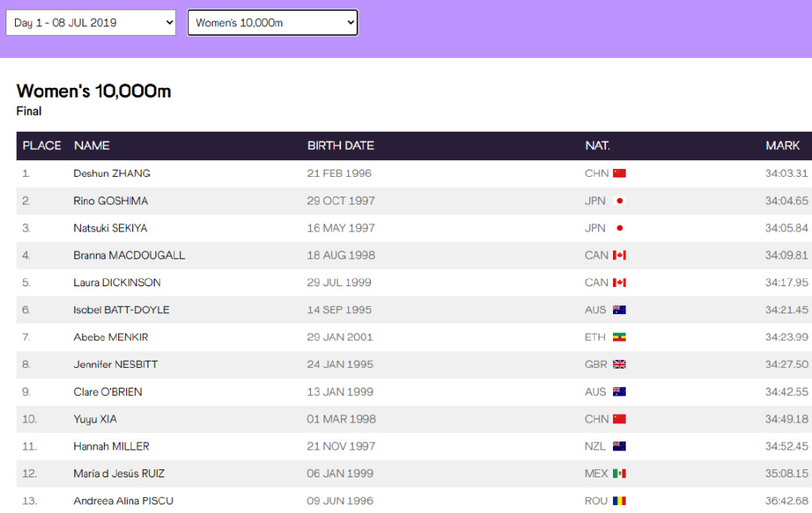The width and height of the screenshot is (812, 513).
Task: Click the Romania flag beside Andreea Alina PISCU
Action: point(619,501)
